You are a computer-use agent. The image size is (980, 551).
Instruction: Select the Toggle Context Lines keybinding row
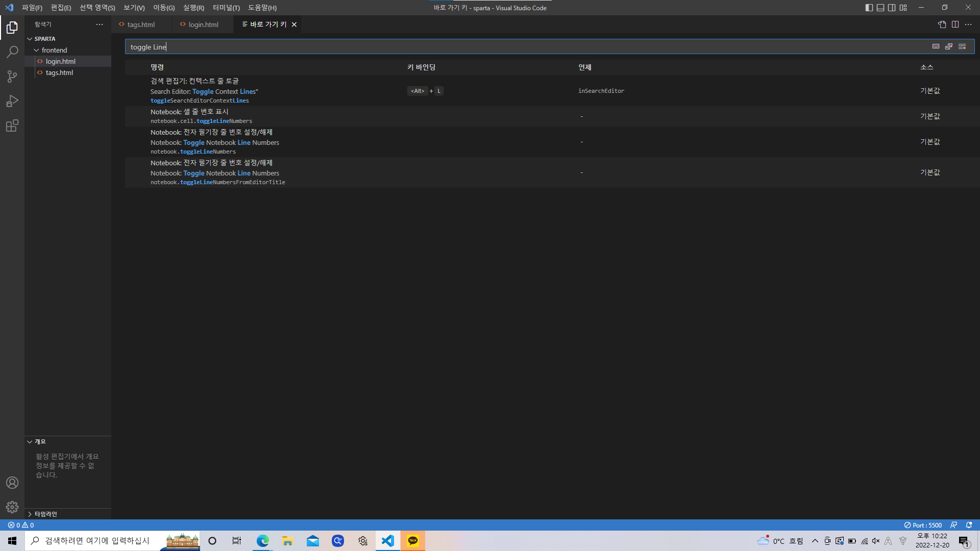click(552, 91)
